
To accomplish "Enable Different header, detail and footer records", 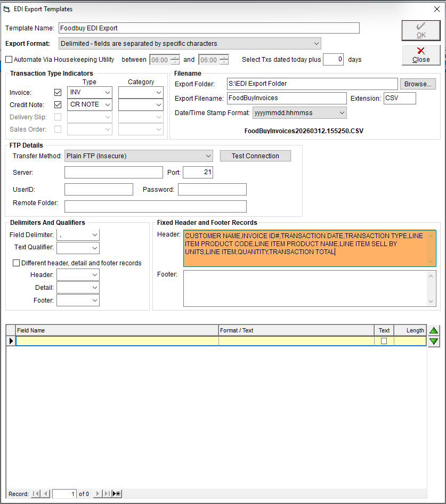I will [x=16, y=263].
